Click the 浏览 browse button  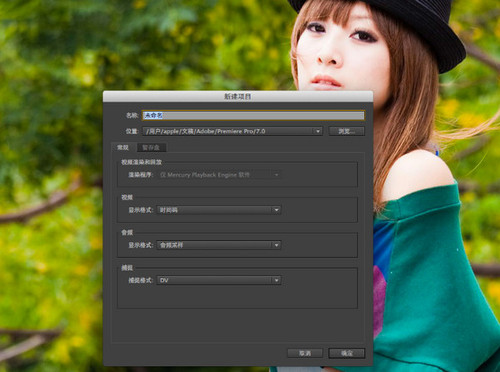347,131
